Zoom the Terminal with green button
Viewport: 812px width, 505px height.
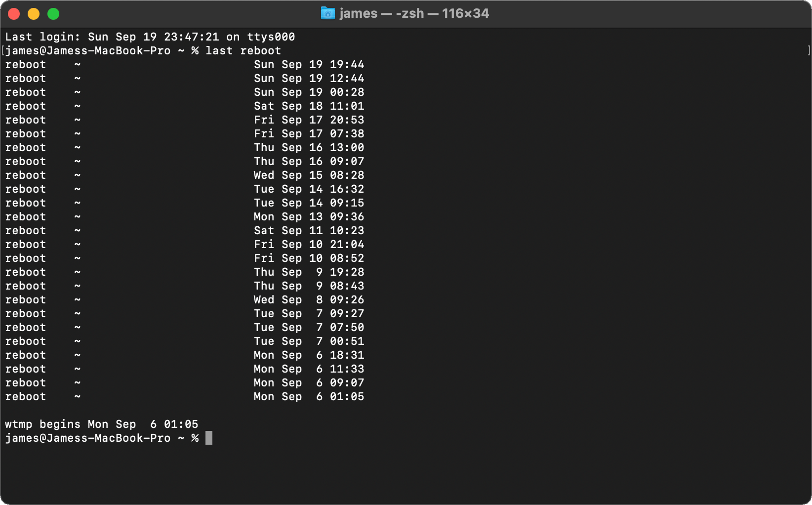coord(53,14)
